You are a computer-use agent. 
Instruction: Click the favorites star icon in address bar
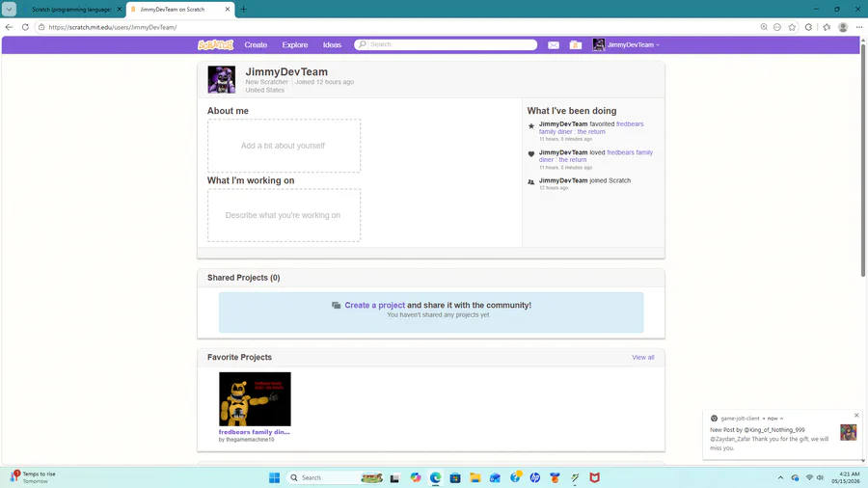[x=792, y=27]
